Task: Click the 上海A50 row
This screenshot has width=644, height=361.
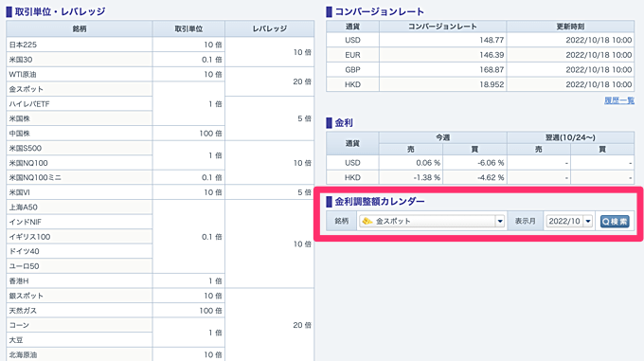Action: (80, 208)
